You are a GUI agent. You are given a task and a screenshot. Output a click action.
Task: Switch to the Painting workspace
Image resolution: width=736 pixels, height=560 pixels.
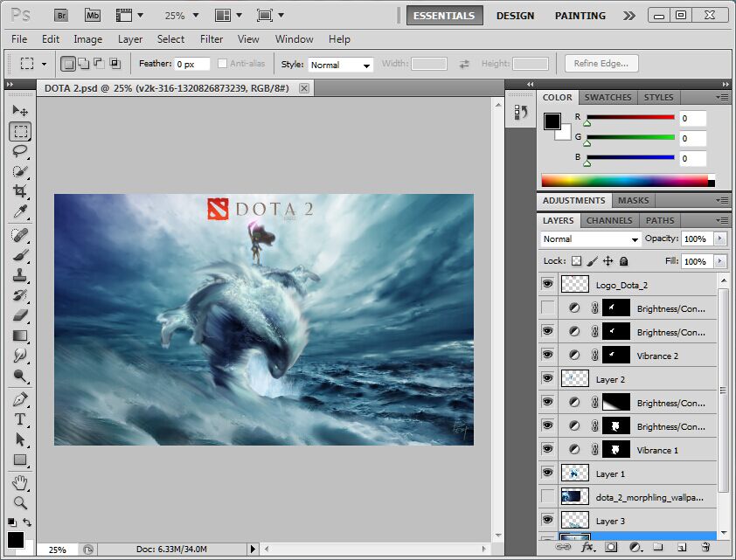click(580, 16)
